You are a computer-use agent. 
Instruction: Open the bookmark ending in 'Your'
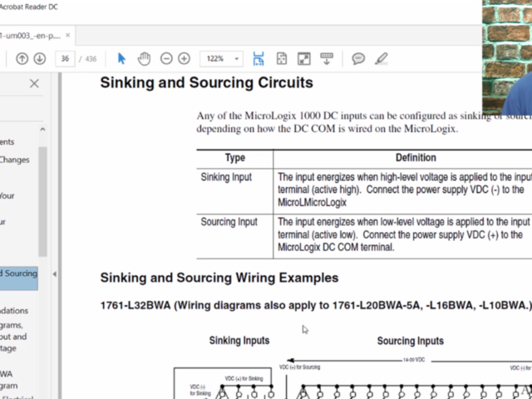(7, 196)
